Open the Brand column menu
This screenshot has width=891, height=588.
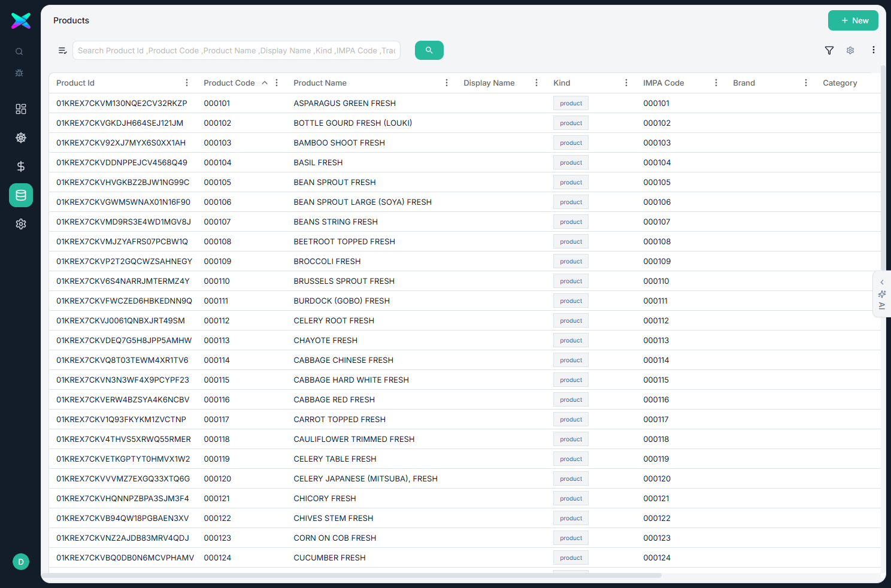pyautogui.click(x=806, y=83)
